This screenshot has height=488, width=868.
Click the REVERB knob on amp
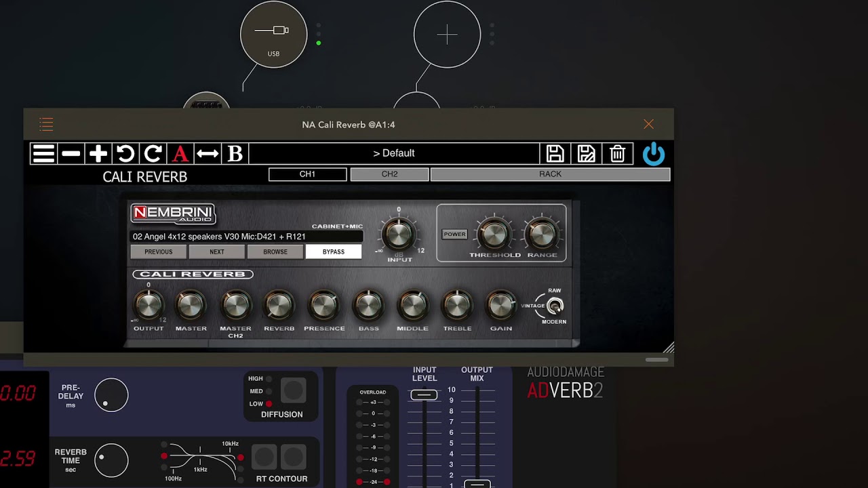coord(279,306)
